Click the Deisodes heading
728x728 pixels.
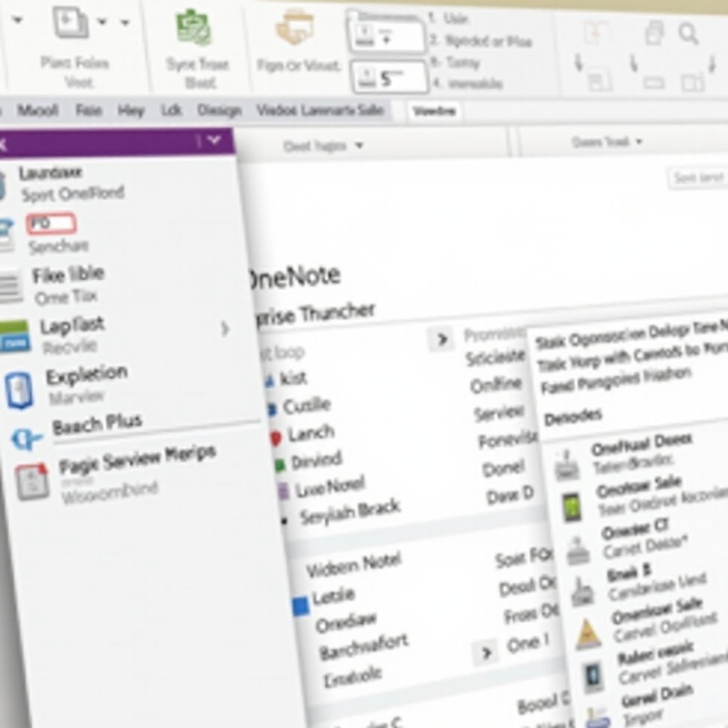coord(573,417)
